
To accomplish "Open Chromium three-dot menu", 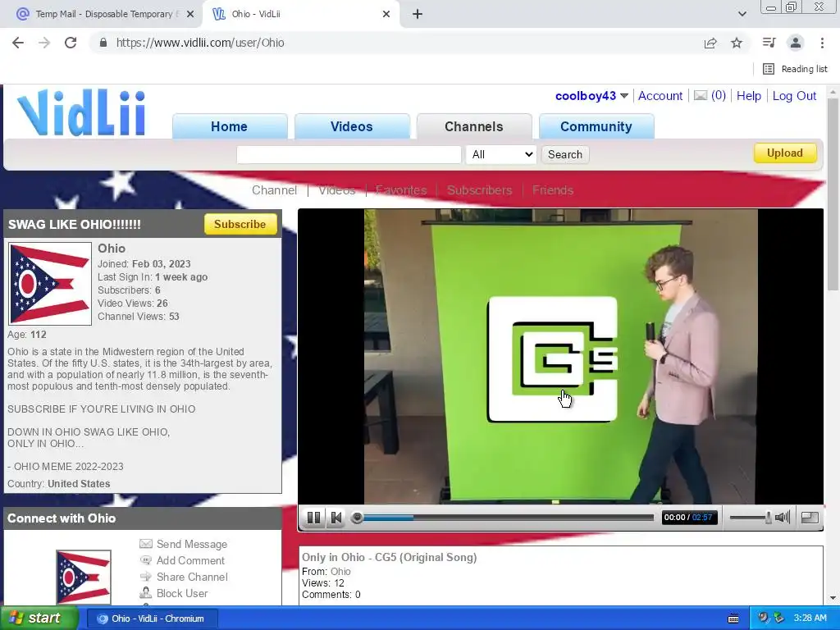I will (822, 43).
